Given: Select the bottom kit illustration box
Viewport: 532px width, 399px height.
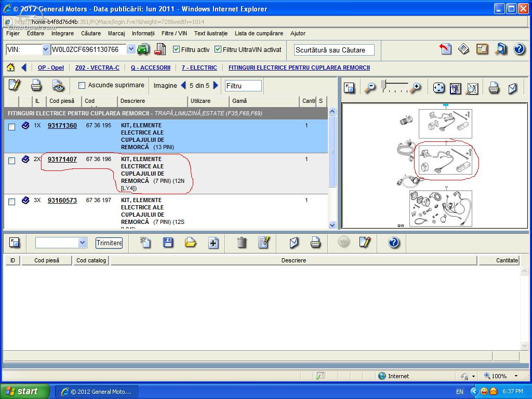Looking at the screenshot, I should [x=441, y=208].
